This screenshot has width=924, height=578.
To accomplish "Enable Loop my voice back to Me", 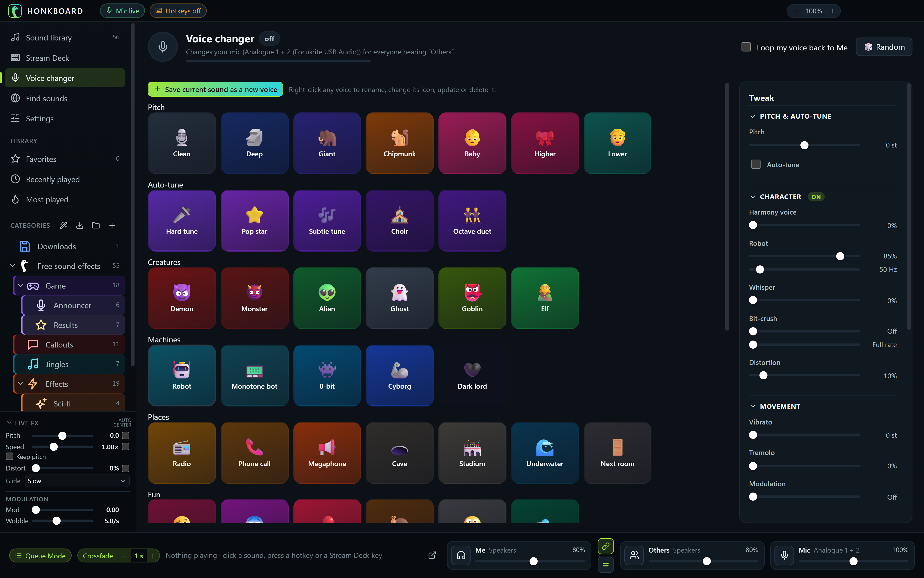I will pos(746,47).
